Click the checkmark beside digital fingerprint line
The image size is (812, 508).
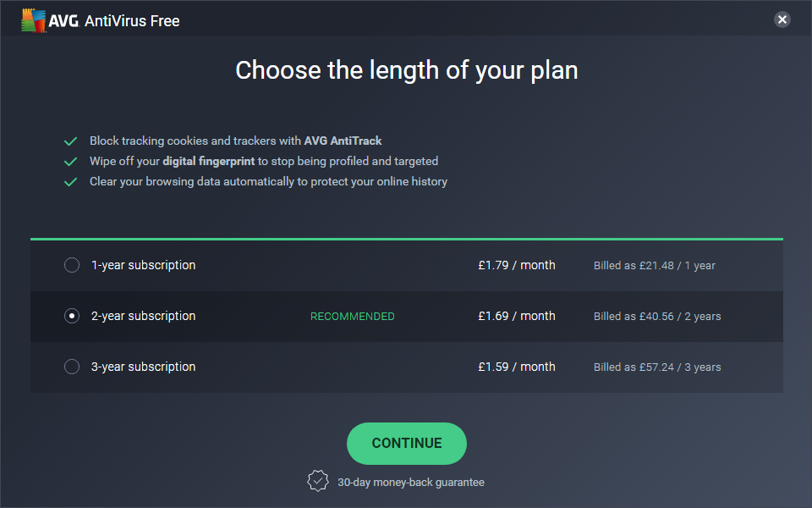(71, 162)
